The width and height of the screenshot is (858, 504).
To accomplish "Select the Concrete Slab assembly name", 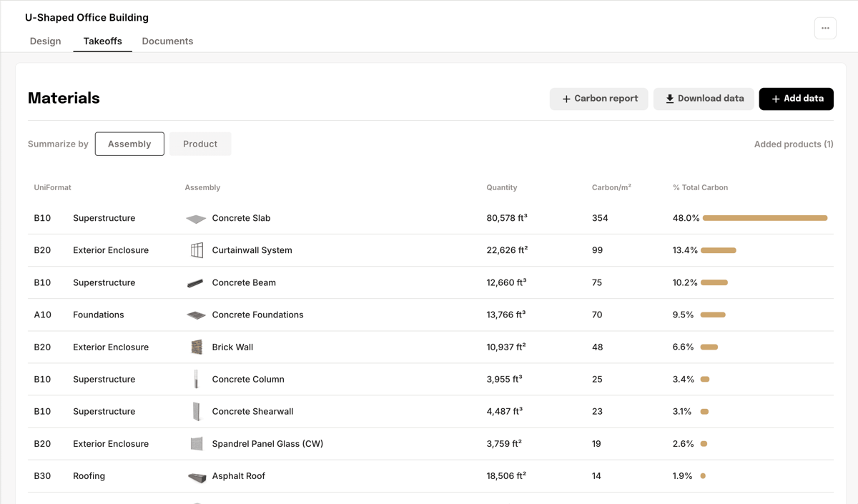I will tap(241, 218).
